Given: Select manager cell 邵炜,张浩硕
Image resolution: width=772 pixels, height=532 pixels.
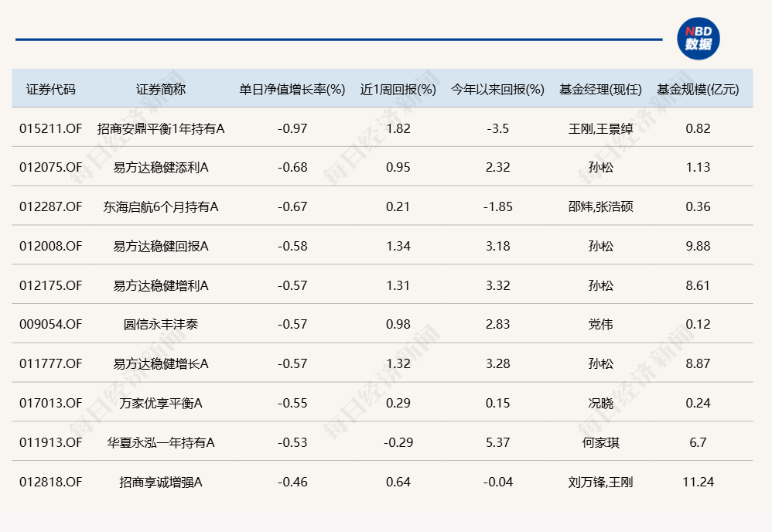Looking at the screenshot, I should click(601, 206).
